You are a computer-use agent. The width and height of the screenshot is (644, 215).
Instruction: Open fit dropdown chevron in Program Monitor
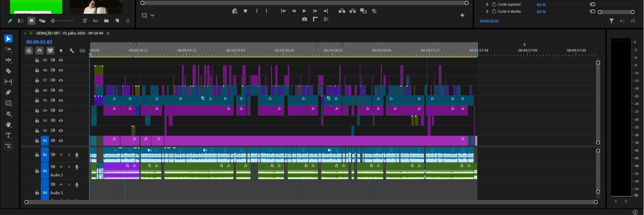point(152,15)
